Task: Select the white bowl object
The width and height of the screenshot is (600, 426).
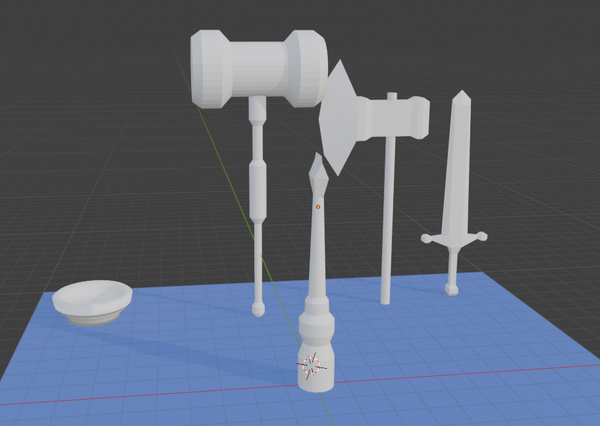Action: pyautogui.click(x=93, y=300)
